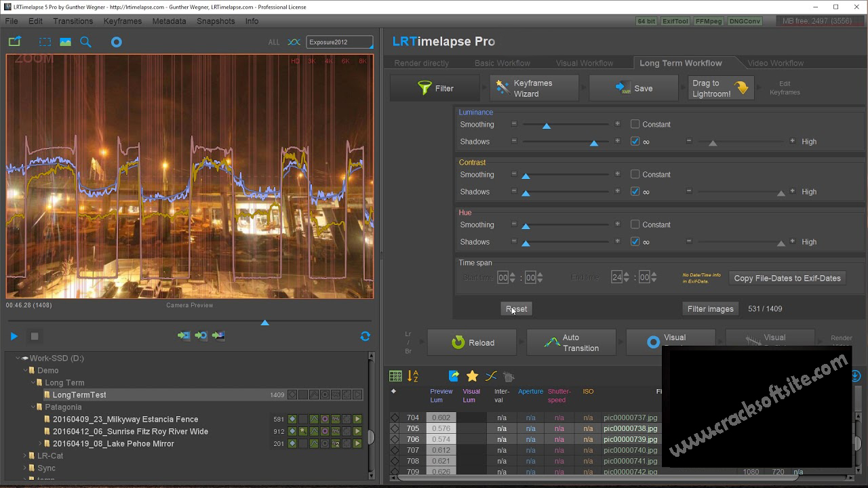868x488 pixels.
Task: Activate the magnifier zoom icon
Action: point(85,42)
